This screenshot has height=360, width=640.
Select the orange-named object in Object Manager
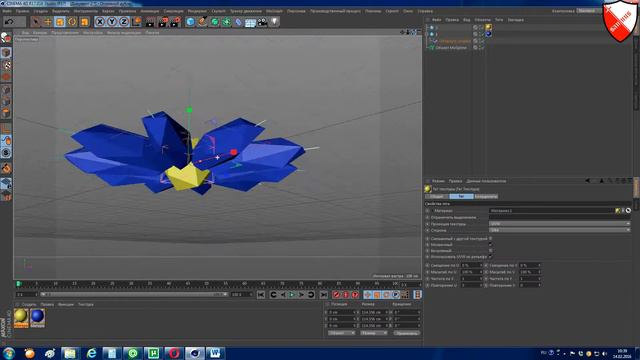(x=454, y=41)
